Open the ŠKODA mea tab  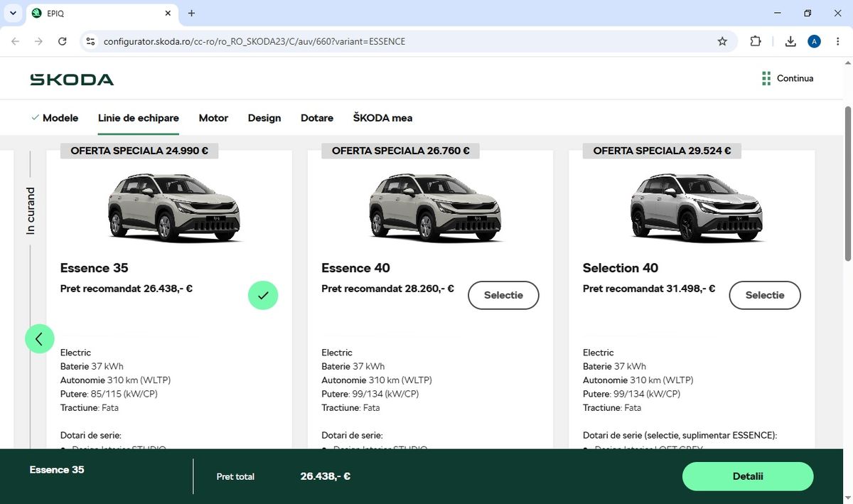click(x=382, y=118)
